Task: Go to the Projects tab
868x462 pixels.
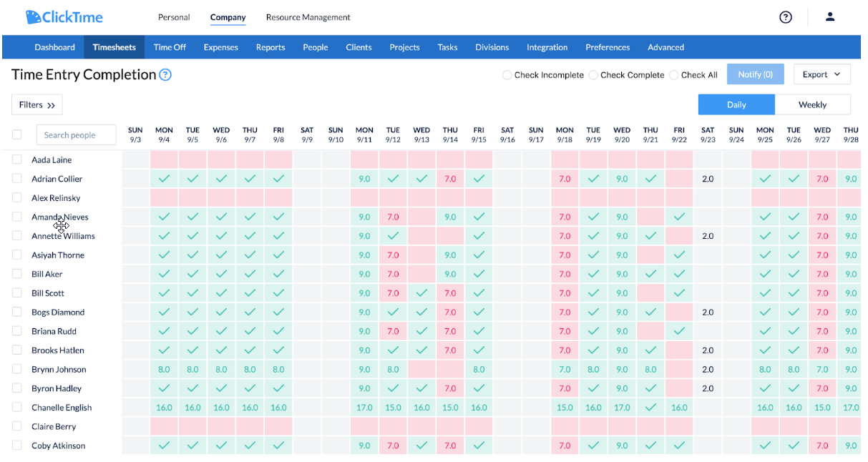Action: [404, 47]
